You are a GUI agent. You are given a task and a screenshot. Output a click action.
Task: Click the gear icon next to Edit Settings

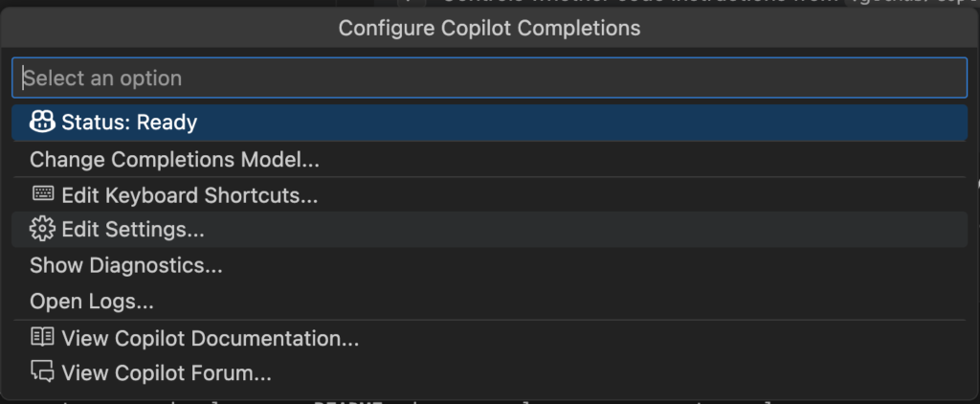[42, 229]
